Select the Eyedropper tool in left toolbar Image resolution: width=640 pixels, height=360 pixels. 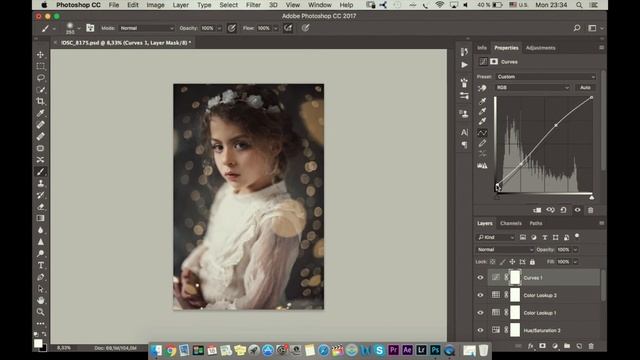coord(40,113)
